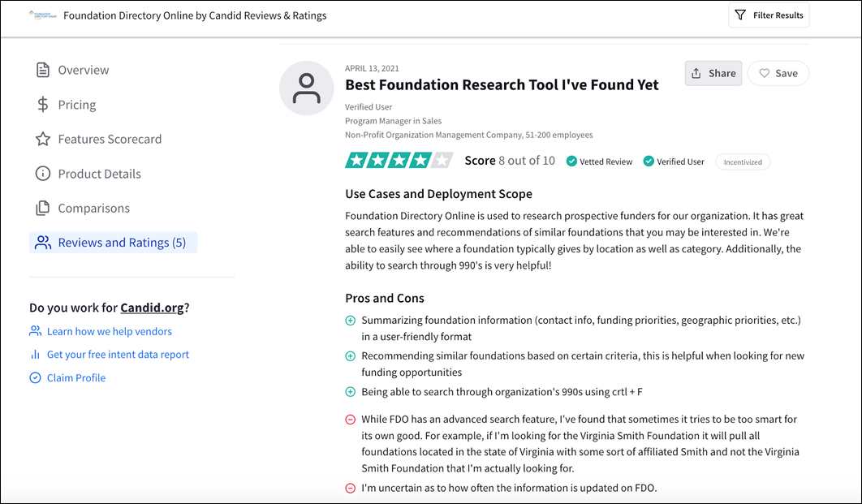862x504 pixels.
Task: Expand the Incentivized badge details
Action: coord(743,162)
